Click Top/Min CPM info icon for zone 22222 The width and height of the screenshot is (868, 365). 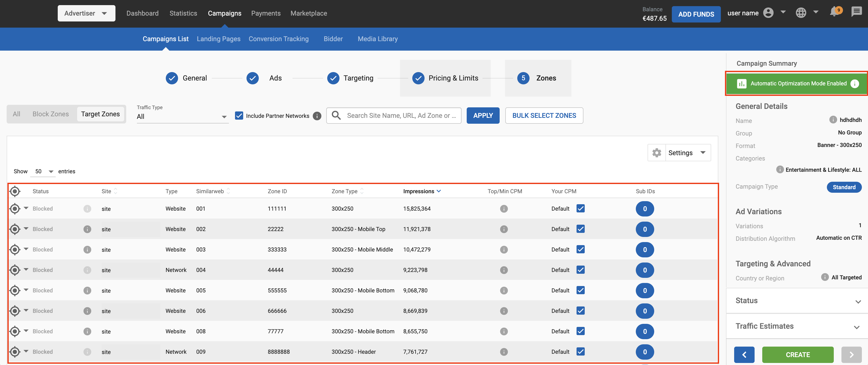[x=504, y=230]
